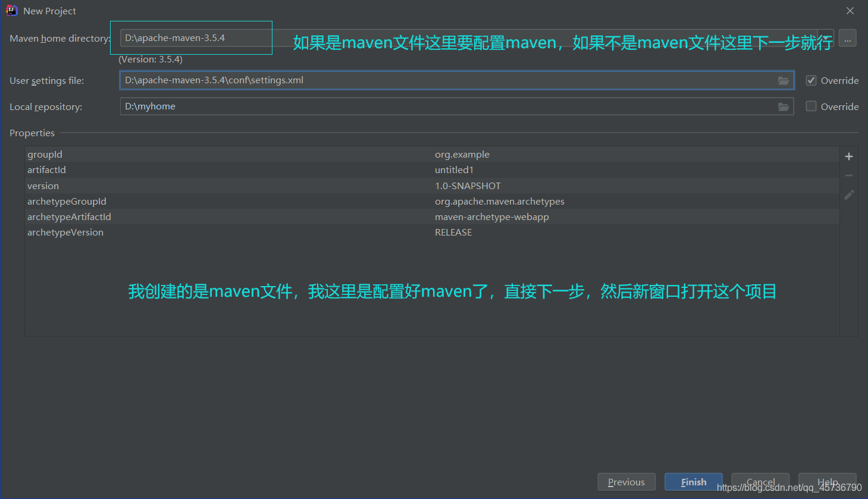The height and width of the screenshot is (499, 868).
Task: Cancel the New Project dialog
Action: coord(760,482)
